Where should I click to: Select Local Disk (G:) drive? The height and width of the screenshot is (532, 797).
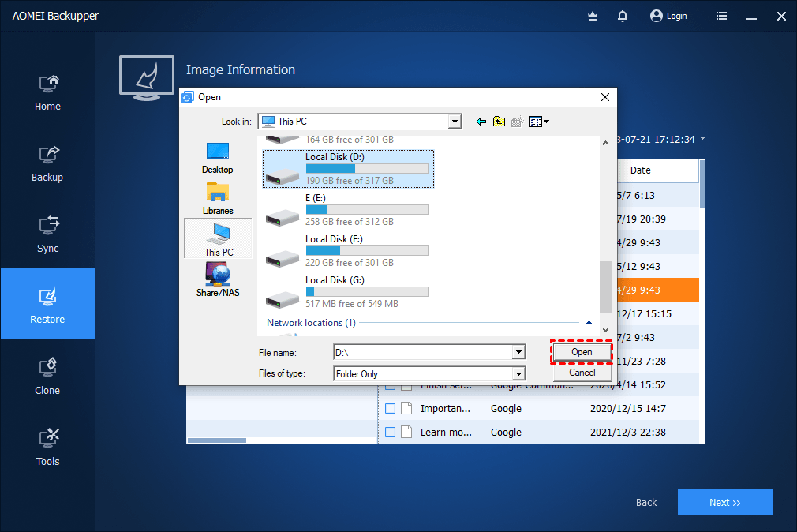click(348, 292)
